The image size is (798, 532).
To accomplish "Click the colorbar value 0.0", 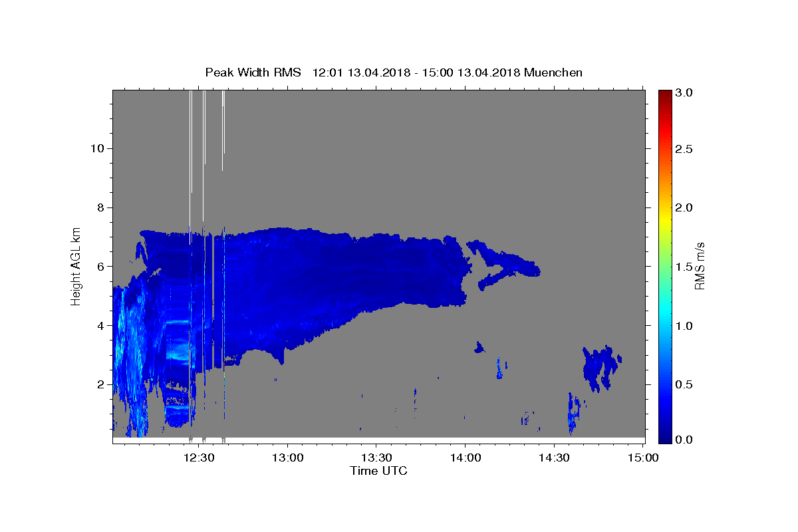I will pyautogui.click(x=685, y=440).
